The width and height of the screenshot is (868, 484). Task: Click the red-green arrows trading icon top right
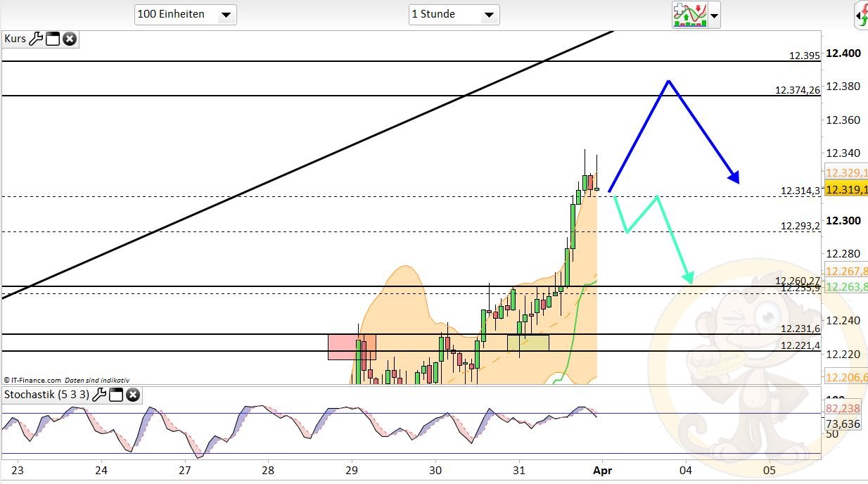864,15
